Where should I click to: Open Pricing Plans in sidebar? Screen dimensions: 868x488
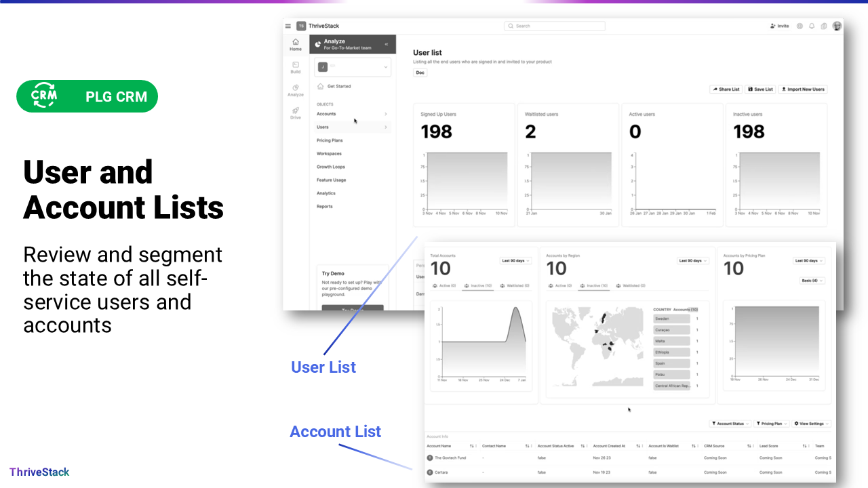[330, 140]
